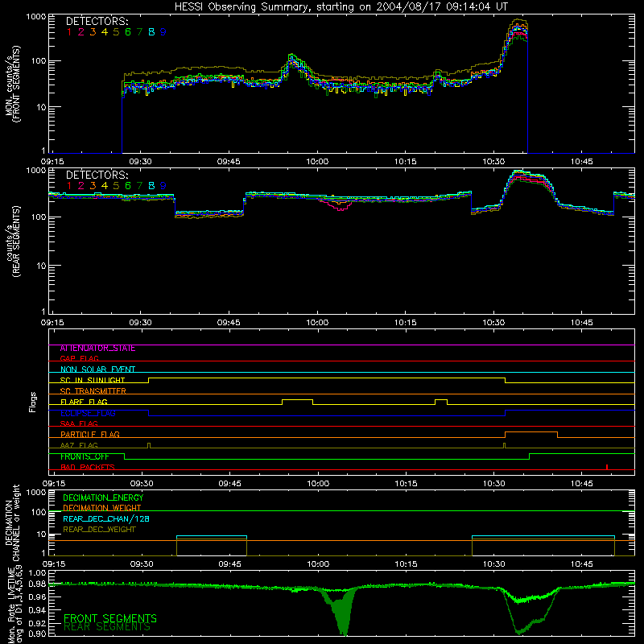Click 09:30 tick label under rear segments plot
This screenshot has height=644, width=644.
click(140, 323)
